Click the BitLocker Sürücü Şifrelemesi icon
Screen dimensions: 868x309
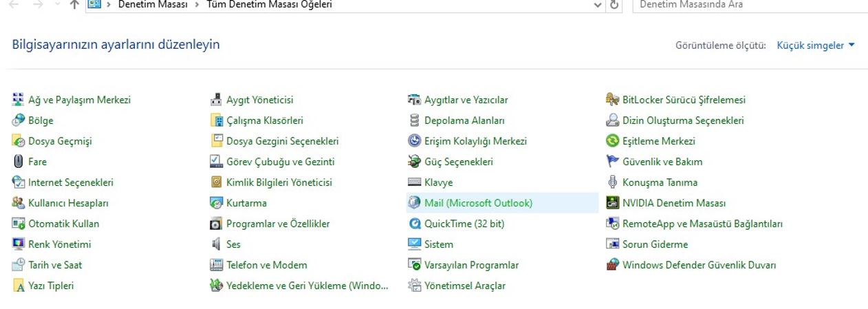coord(612,100)
